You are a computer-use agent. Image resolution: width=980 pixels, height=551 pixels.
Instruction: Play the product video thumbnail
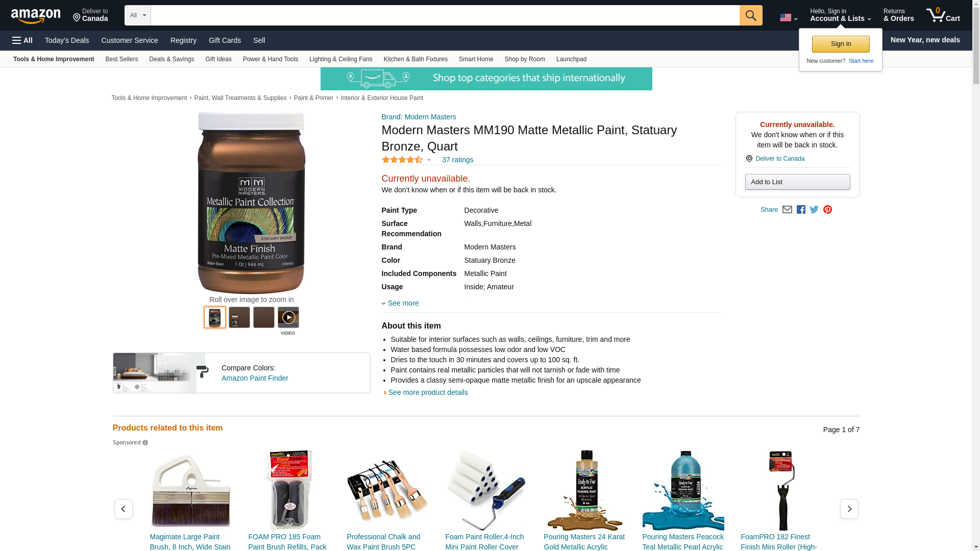tap(288, 317)
